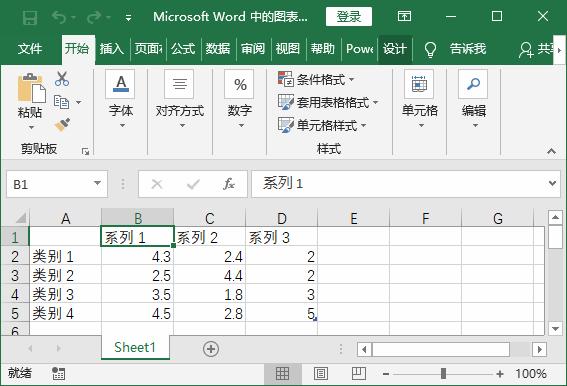The height and width of the screenshot is (386, 567).
Task: Open the 编辑 editing group
Action: pyautogui.click(x=474, y=99)
